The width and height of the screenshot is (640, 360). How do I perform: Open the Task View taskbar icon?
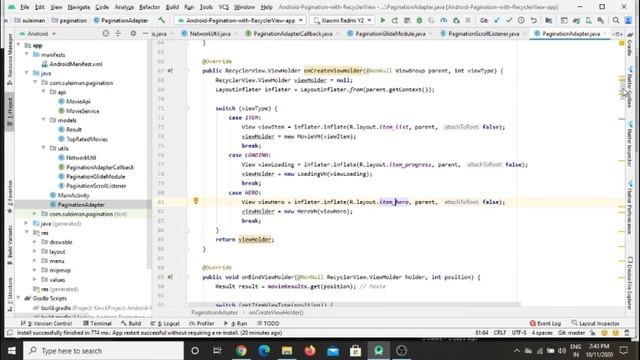pos(217,351)
